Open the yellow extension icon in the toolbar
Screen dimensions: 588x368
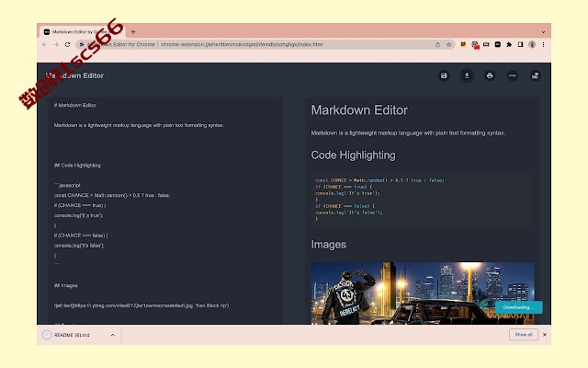coord(463,44)
